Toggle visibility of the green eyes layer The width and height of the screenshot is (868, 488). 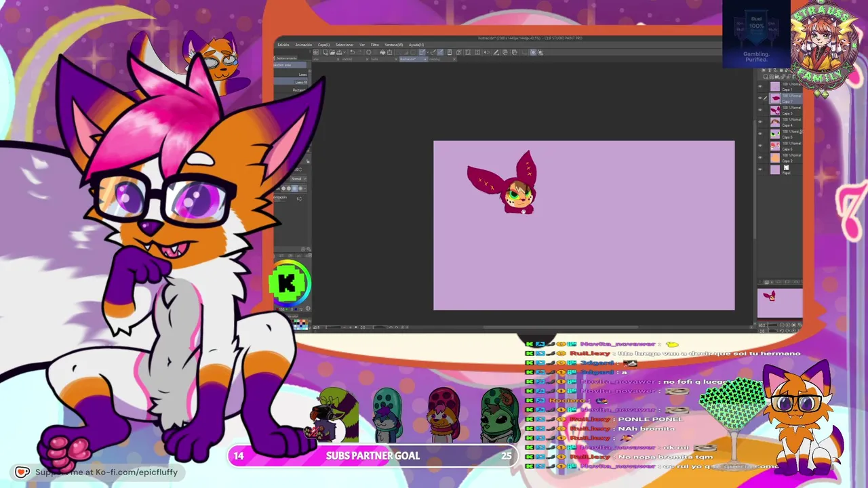pos(759,134)
